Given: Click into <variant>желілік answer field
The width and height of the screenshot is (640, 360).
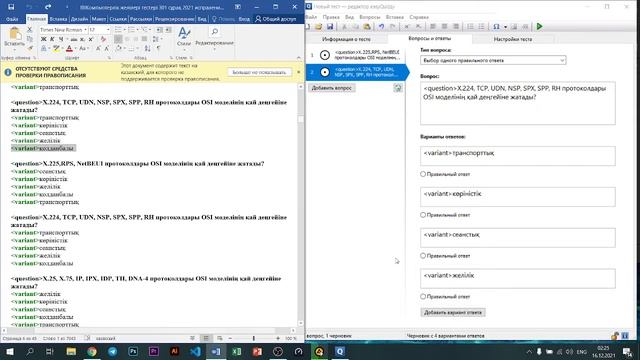Looking at the screenshot, I should (518, 278).
